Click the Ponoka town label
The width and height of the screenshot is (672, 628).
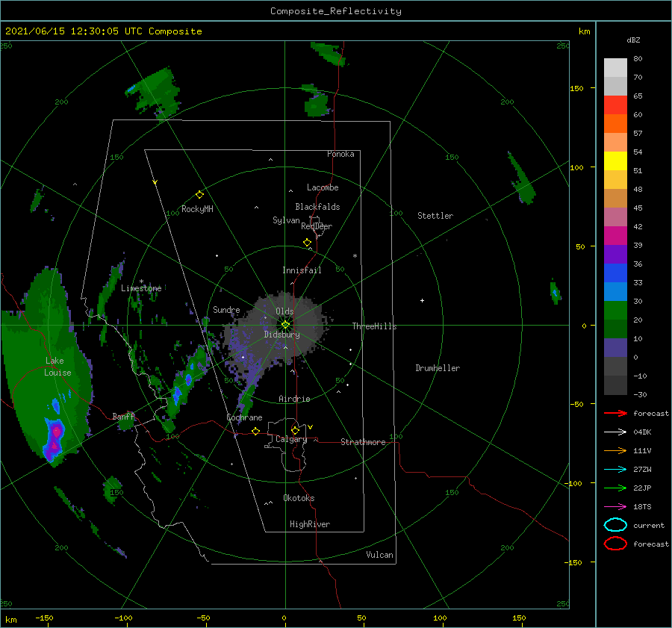[340, 154]
